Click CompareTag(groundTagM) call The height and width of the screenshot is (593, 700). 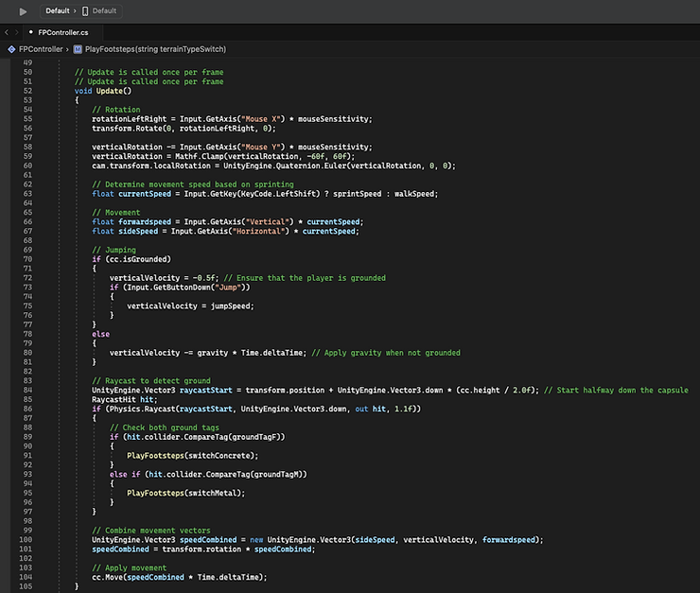(x=254, y=475)
